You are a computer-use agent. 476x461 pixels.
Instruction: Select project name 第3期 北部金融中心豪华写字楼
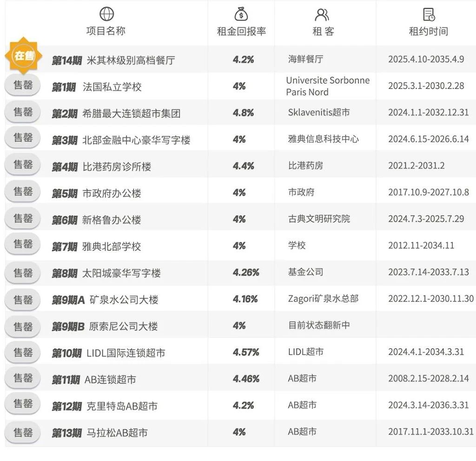121,140
